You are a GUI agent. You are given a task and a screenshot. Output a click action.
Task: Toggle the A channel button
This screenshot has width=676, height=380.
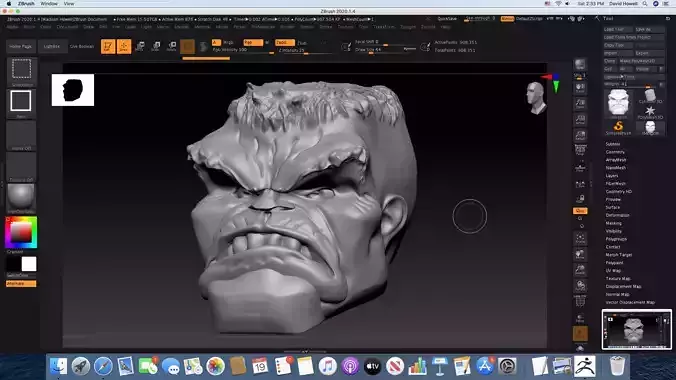click(x=216, y=42)
